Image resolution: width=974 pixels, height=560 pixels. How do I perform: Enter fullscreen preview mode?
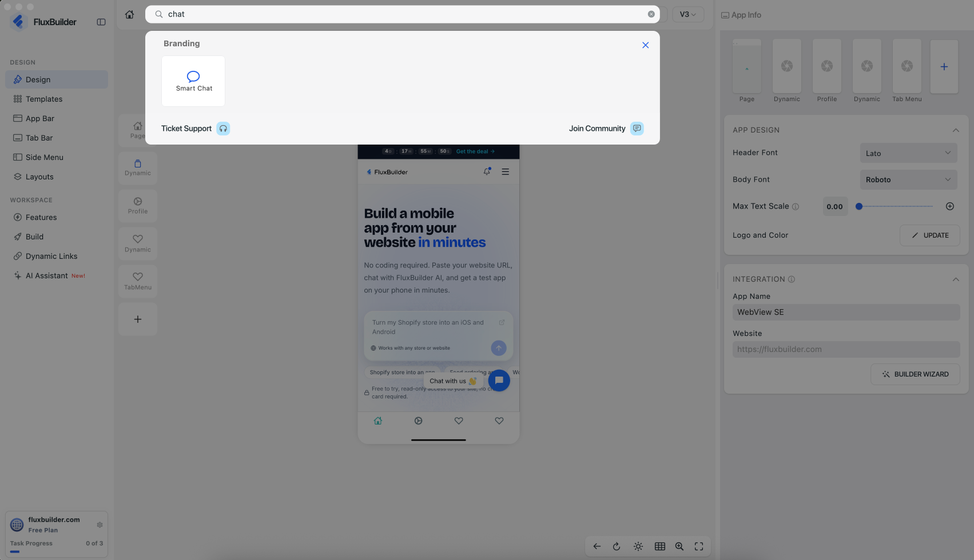(699, 546)
